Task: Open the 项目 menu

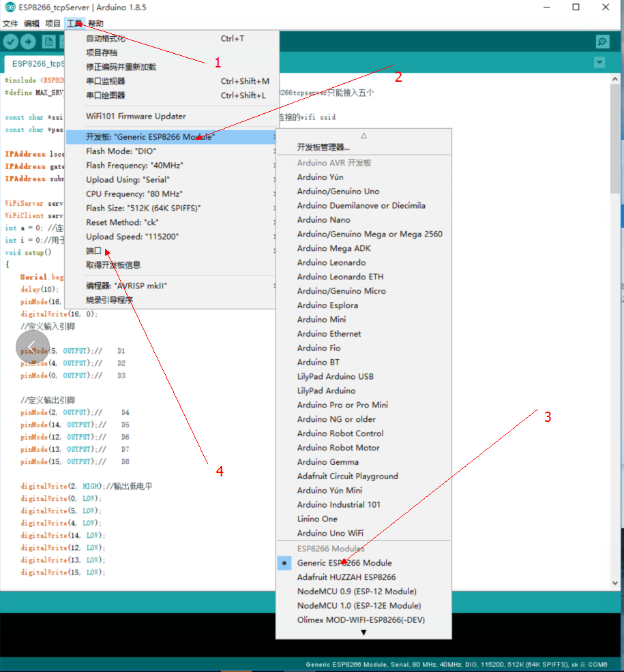Action: point(53,24)
